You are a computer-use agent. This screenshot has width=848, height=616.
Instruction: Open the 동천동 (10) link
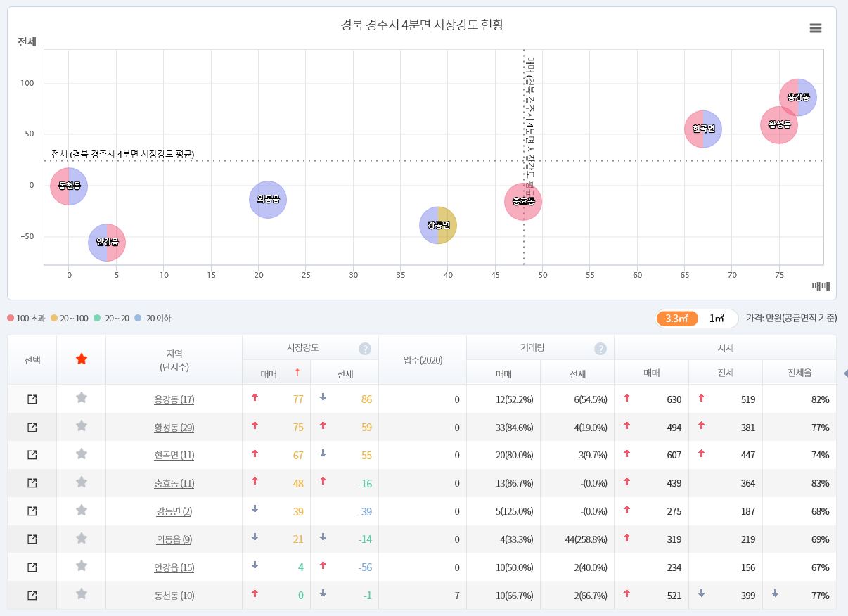click(174, 596)
